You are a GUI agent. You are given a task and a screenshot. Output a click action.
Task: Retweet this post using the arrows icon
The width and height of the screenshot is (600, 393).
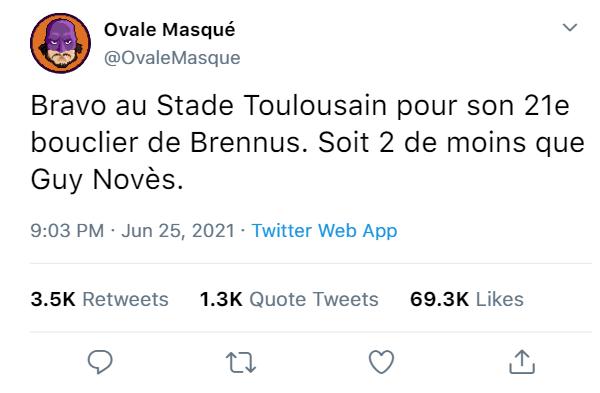click(241, 362)
